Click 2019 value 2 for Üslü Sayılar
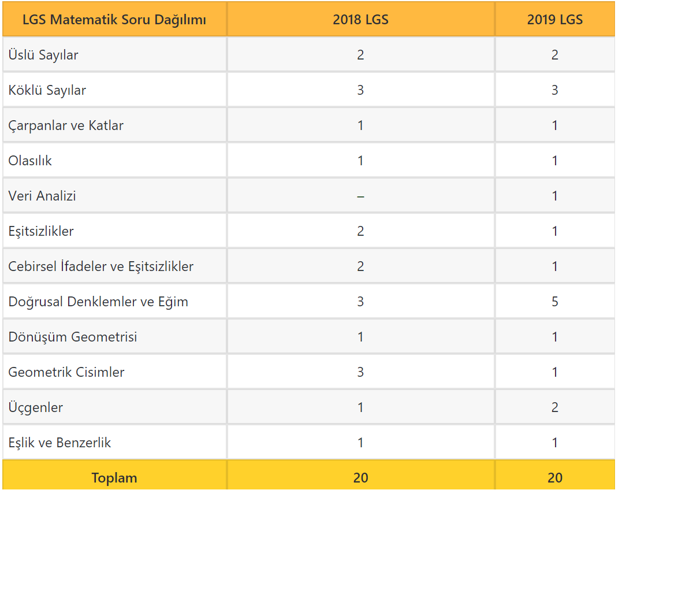Image resolution: width=693 pixels, height=616 pixels. (x=555, y=55)
